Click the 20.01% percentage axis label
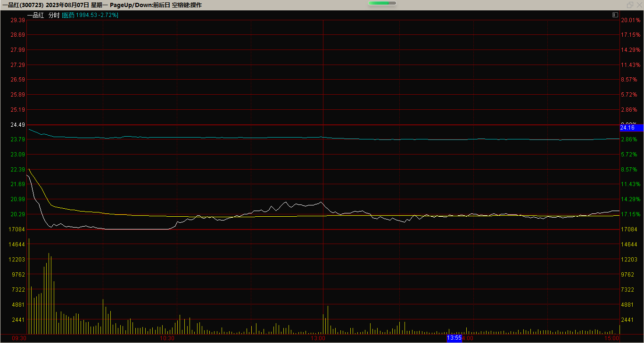The image size is (644, 343). (x=630, y=20)
